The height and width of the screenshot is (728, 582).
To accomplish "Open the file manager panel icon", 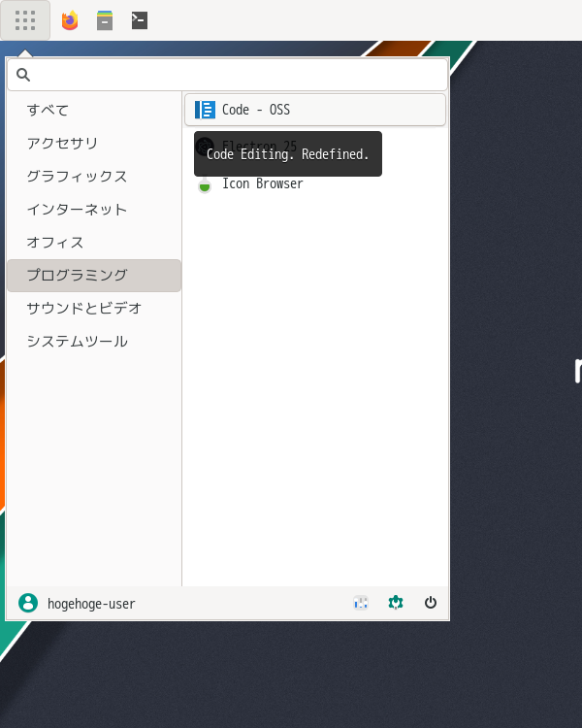I will pos(105,20).
